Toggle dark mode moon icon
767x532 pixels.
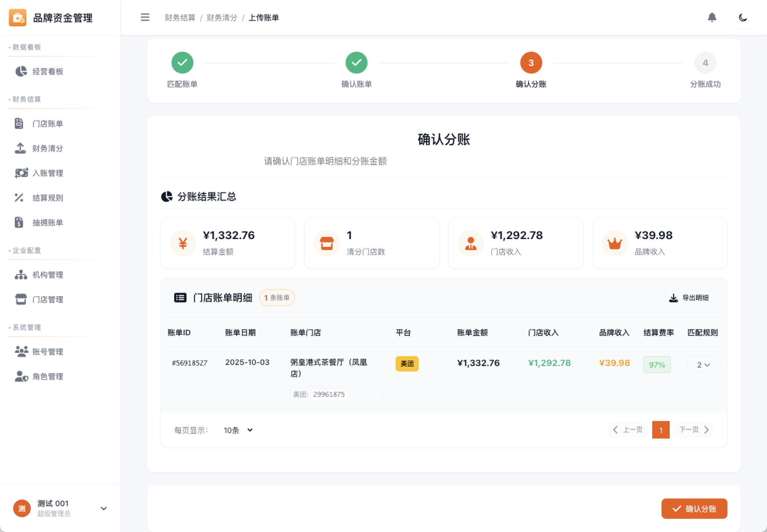pyautogui.click(x=743, y=17)
